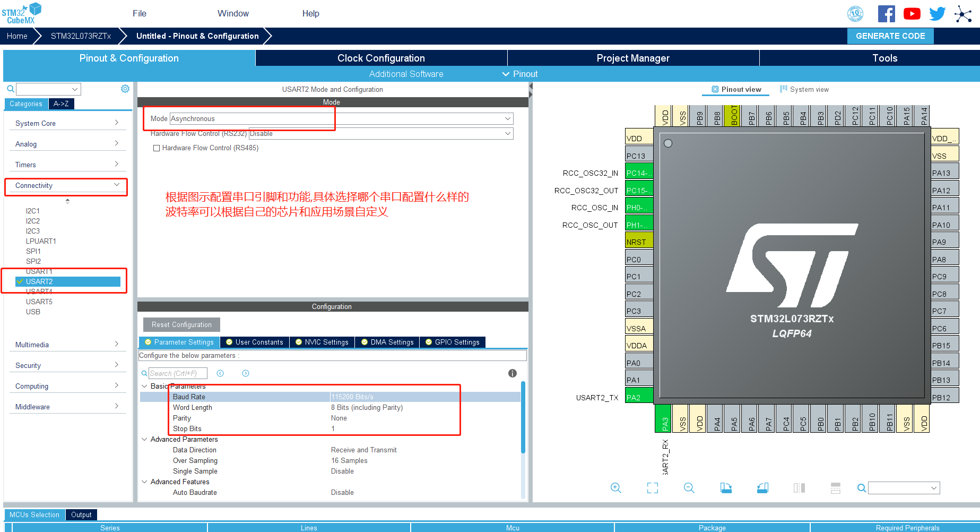This screenshot has width=980, height=532.
Task: Open the Facebook icon in the top bar
Action: [x=886, y=14]
